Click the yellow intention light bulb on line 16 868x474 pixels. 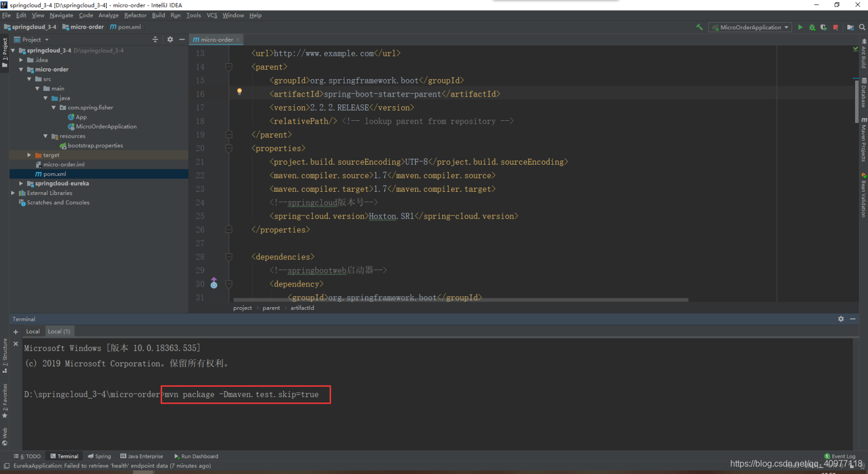239,92
